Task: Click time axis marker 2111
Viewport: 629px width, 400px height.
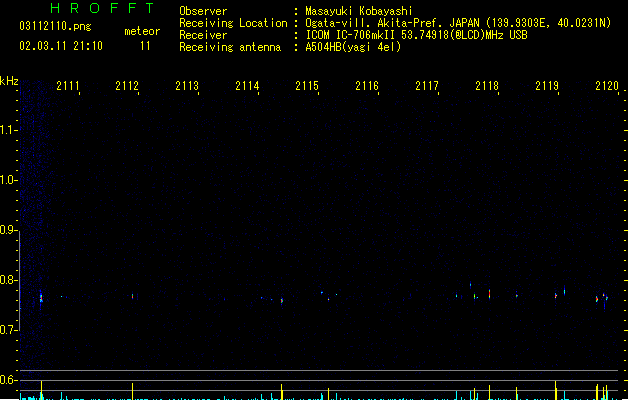Action: click(68, 86)
